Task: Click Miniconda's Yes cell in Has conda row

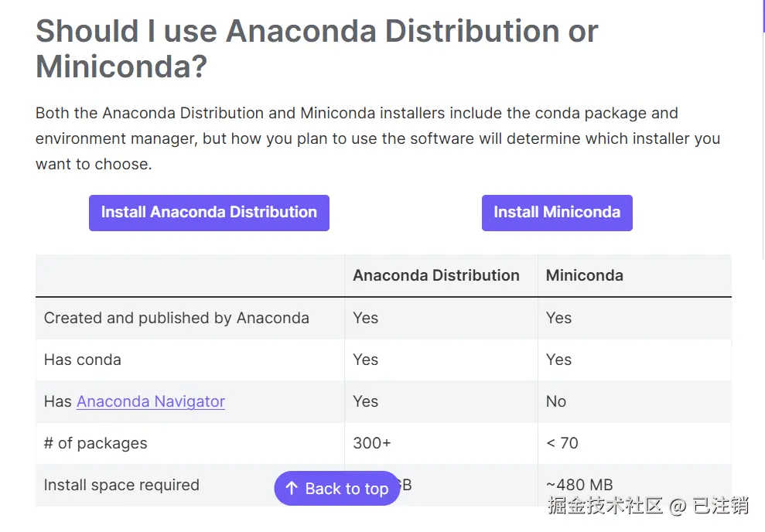Action: (558, 360)
